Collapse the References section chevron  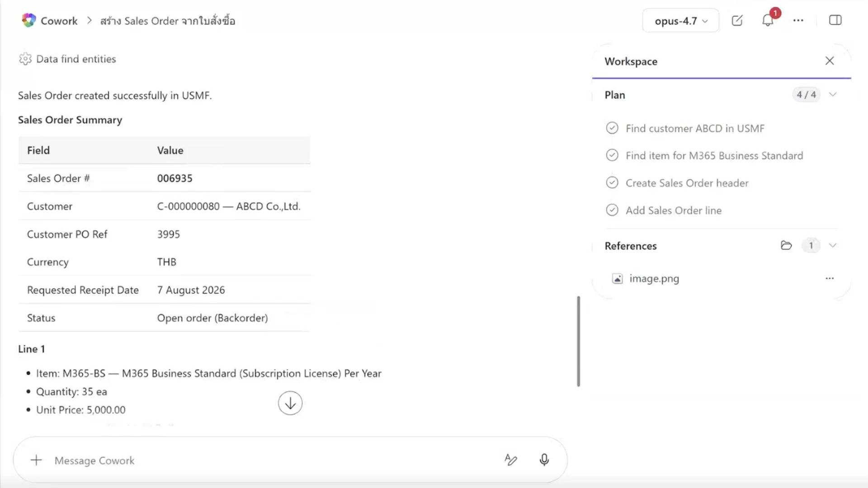pos(833,245)
